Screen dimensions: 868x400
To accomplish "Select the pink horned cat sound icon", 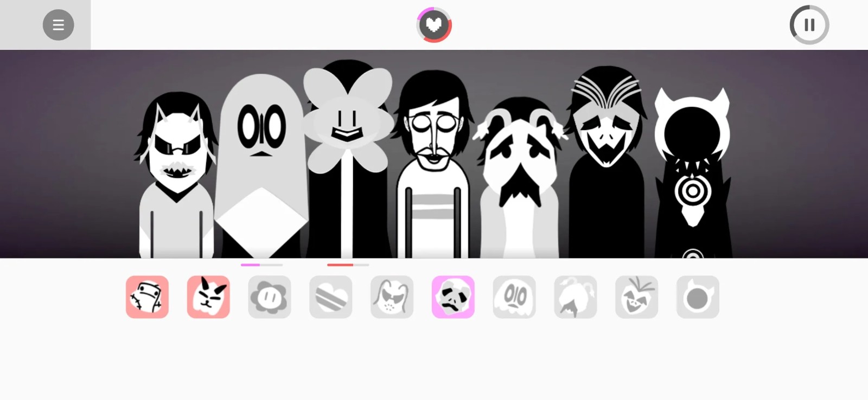I will tap(208, 297).
